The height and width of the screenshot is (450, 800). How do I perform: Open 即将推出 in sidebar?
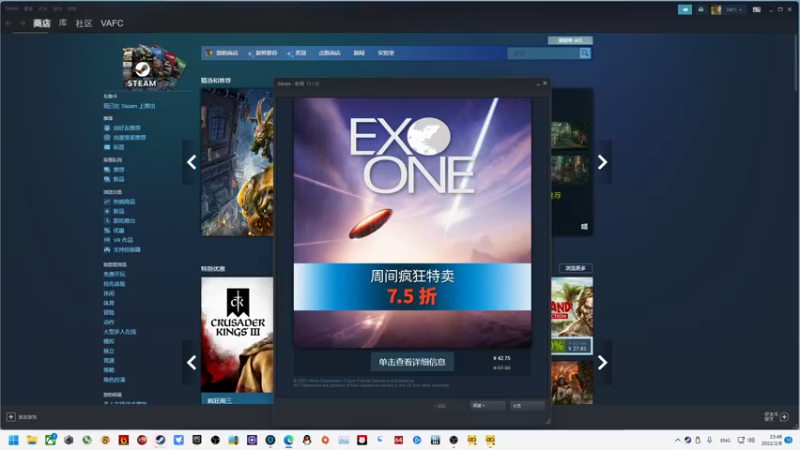point(124,220)
